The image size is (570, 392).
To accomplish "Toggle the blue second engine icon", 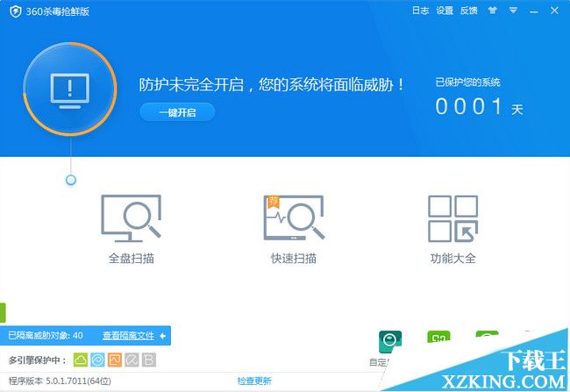I will [x=97, y=360].
